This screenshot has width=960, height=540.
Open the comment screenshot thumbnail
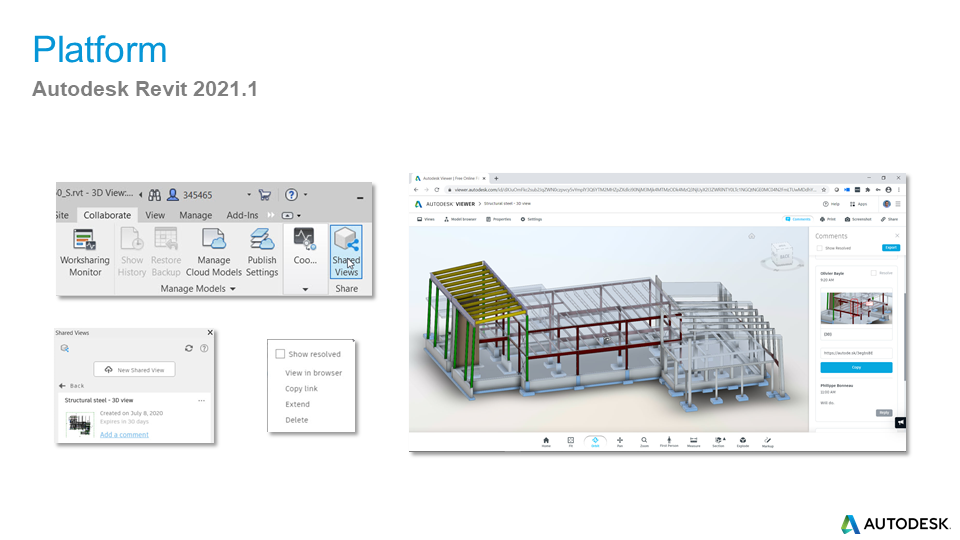[856, 307]
